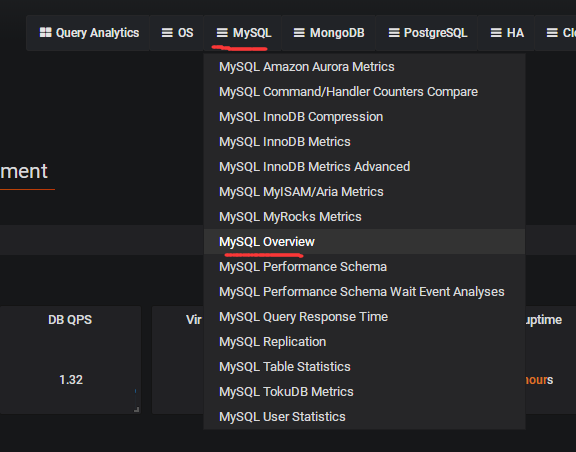This screenshot has height=452, width=576.
Task: Open MySQL MyISAM/Aria Metrics
Action: coord(364,192)
